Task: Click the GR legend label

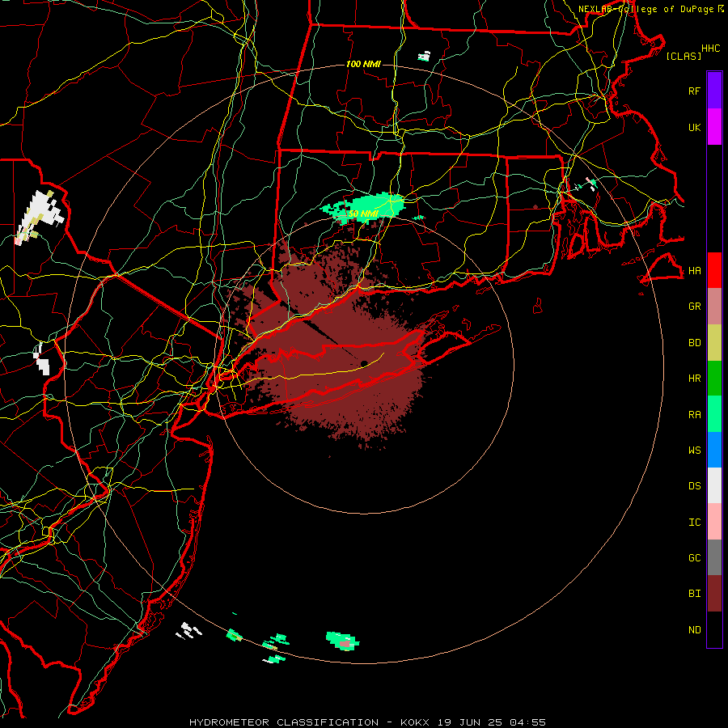Action: click(694, 306)
